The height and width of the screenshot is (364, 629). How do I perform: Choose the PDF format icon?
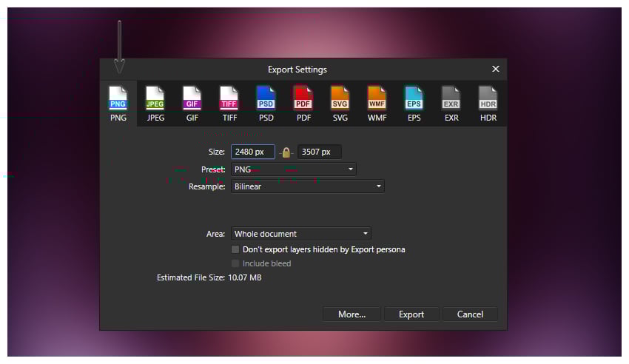[x=303, y=104]
